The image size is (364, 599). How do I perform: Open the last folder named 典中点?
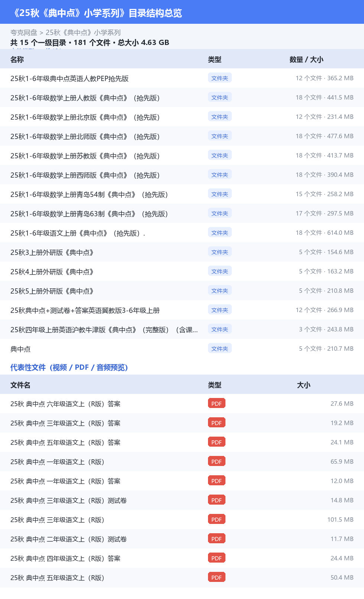[20, 349]
